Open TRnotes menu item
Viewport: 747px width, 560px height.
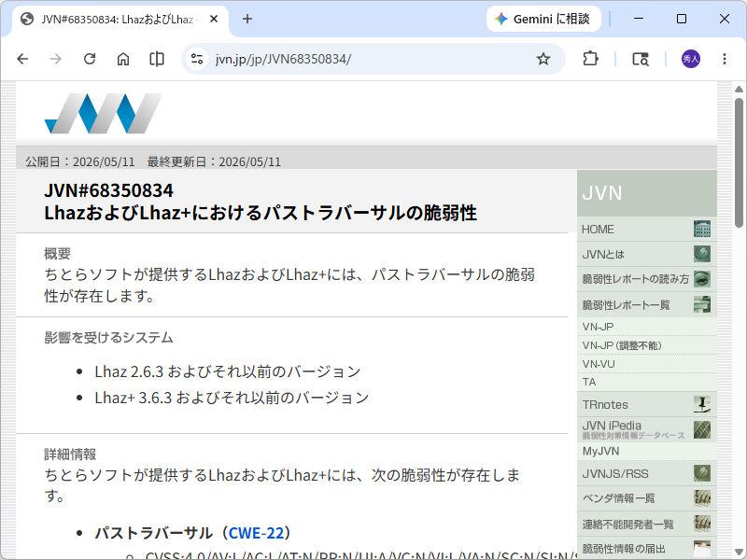pos(646,404)
